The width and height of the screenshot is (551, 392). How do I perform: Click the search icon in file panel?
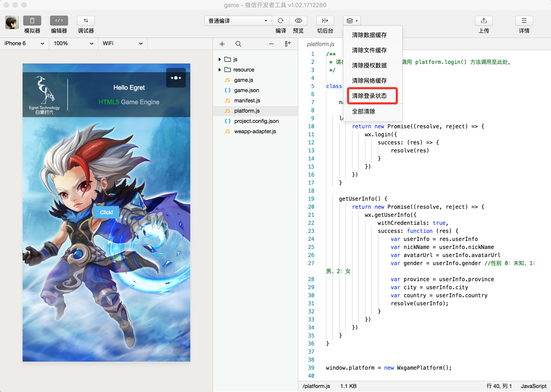coord(238,44)
